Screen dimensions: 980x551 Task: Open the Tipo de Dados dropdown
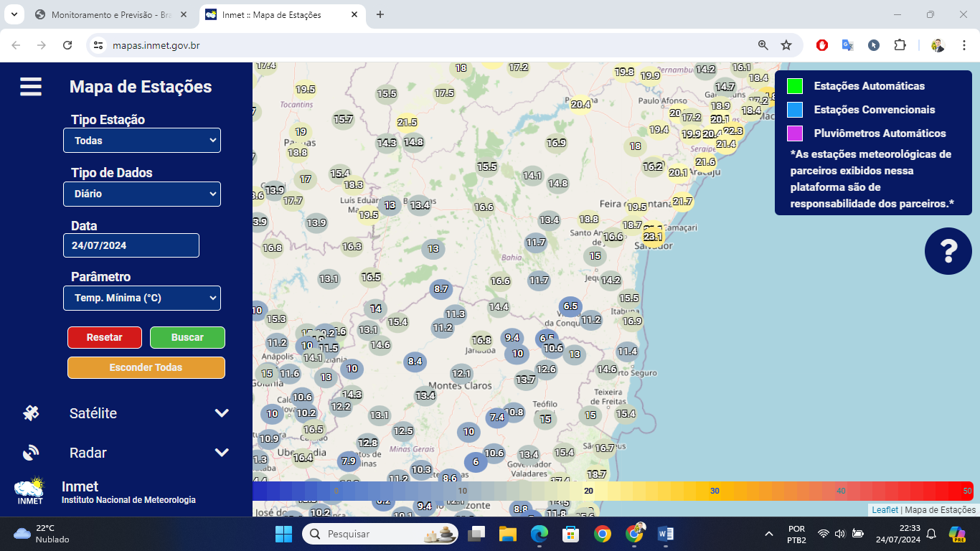point(142,194)
